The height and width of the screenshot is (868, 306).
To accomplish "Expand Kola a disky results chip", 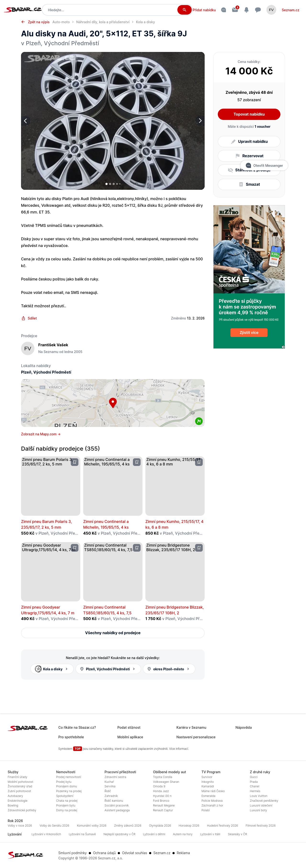I will (x=52, y=669).
